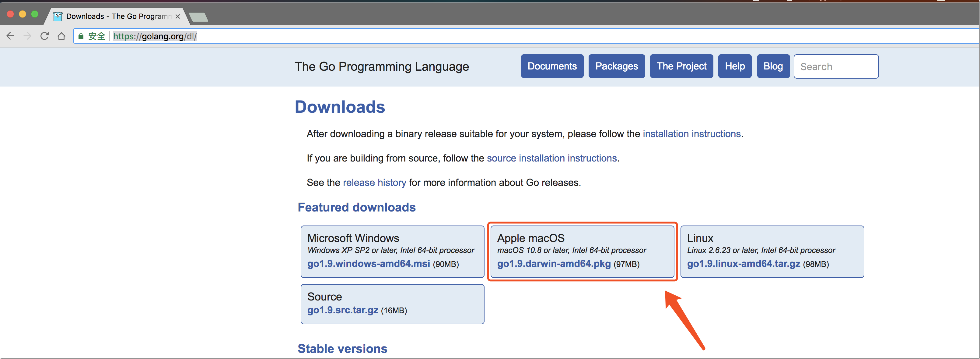Image resolution: width=980 pixels, height=359 pixels.
Task: Reload the page with refresh icon
Action: coord(44,36)
